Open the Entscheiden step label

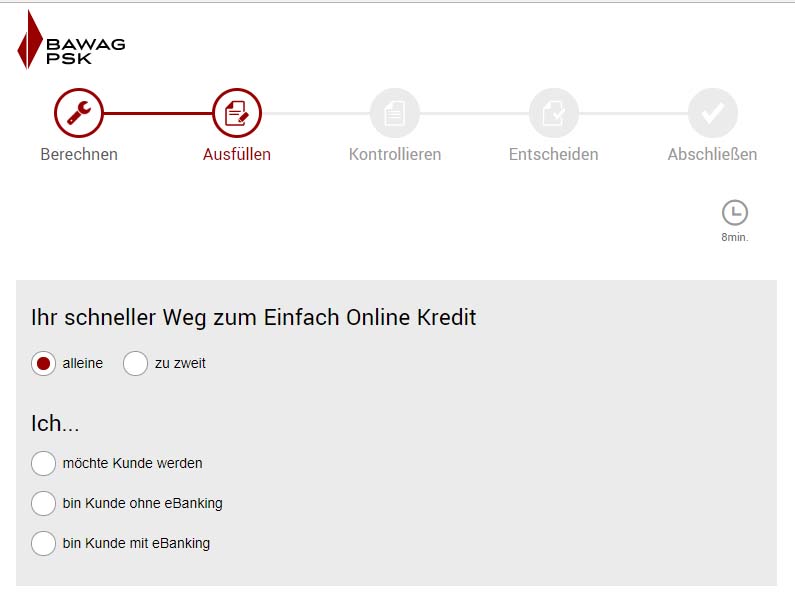[x=554, y=154]
